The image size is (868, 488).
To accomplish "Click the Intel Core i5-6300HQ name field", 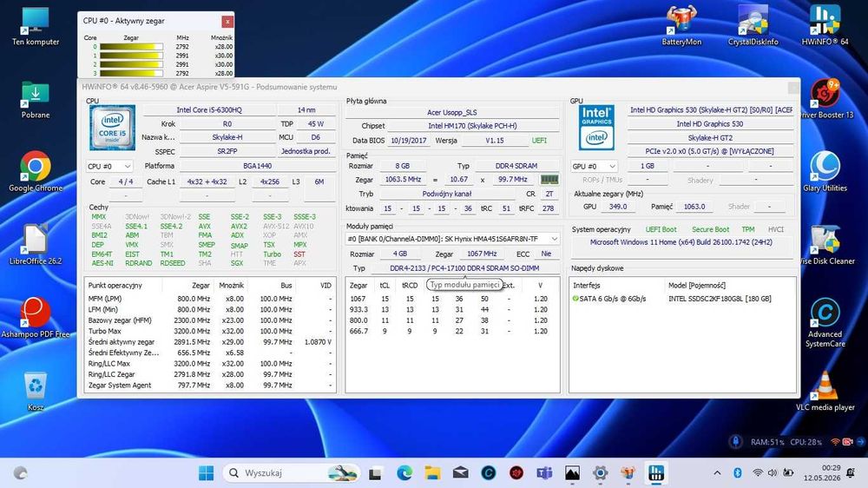I will click(x=209, y=110).
